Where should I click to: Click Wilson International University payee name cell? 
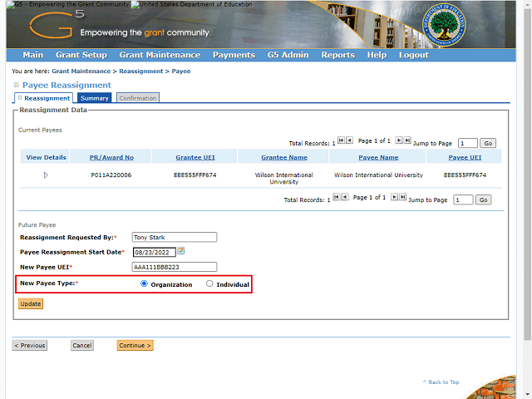click(x=379, y=175)
